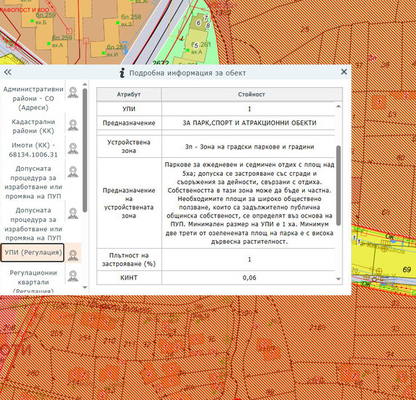Select Регулационни квартали (Регулация) entry

(33, 282)
